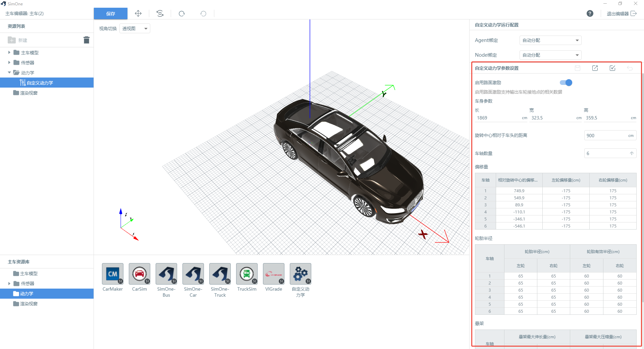Viewport: 644px width, 349px height.
Task: Click offset cell 549.9 for axle 2
Action: (519, 198)
